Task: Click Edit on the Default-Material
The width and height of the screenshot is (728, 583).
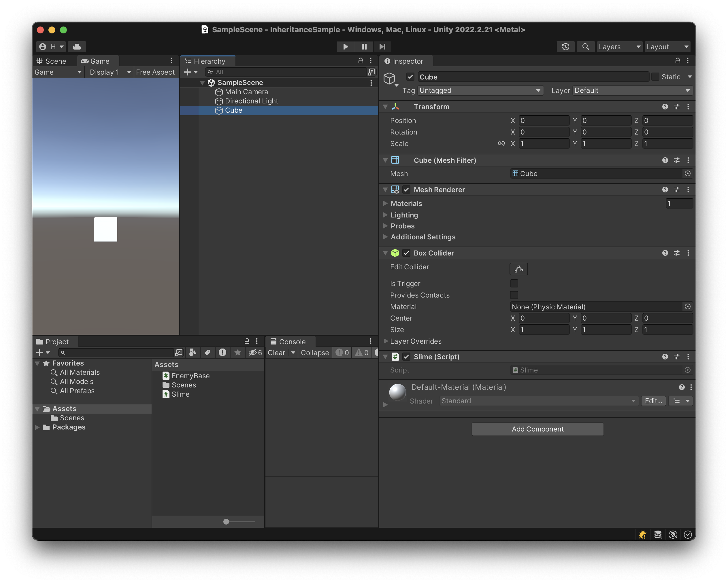Action: tap(653, 401)
